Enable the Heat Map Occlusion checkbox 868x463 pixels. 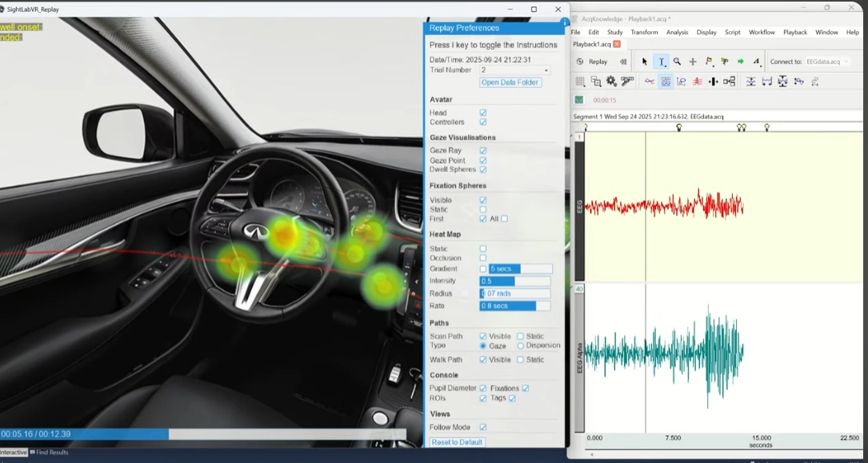pos(482,258)
